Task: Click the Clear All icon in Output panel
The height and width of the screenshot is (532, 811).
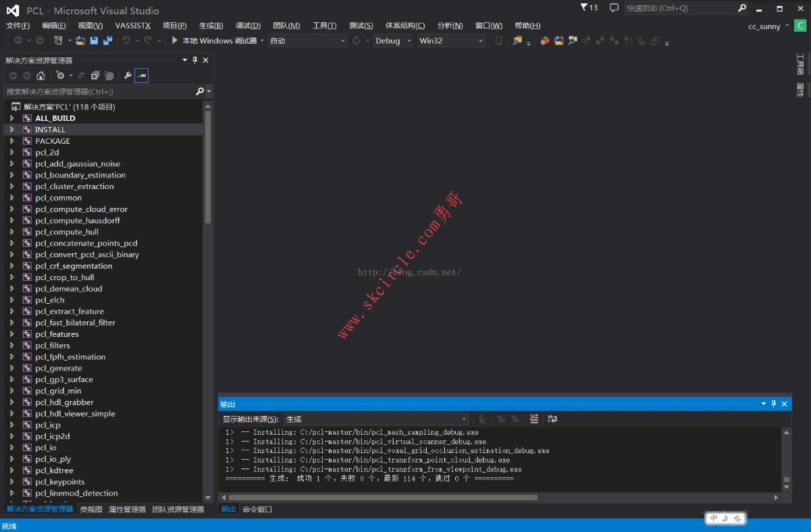Action: pyautogui.click(x=534, y=419)
